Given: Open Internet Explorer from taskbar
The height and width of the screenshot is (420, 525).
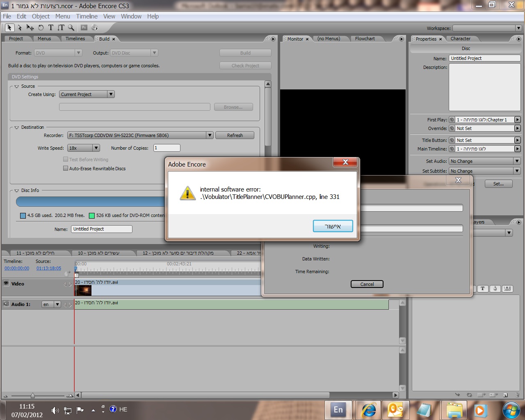Looking at the screenshot, I should (x=369, y=410).
